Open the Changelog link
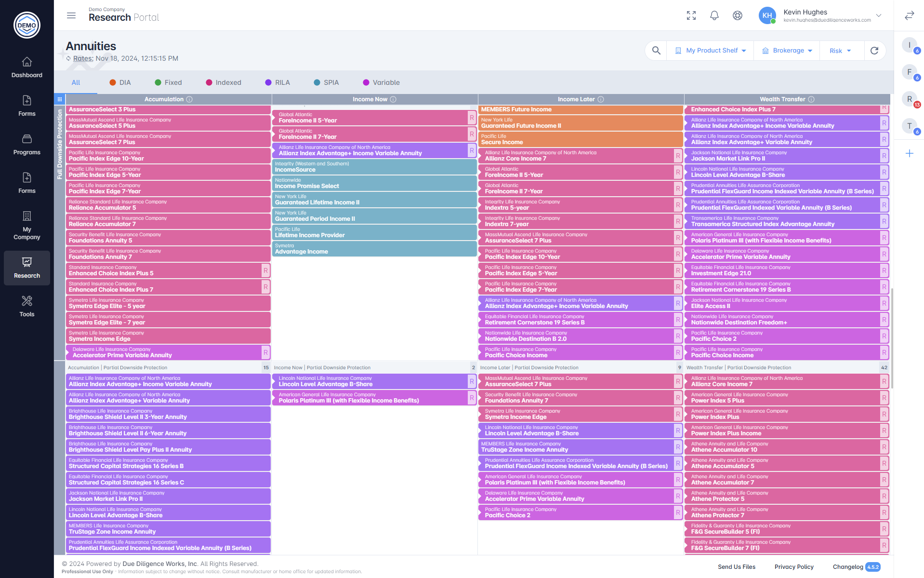Image resolution: width=924 pixels, height=578 pixels. (x=848, y=567)
